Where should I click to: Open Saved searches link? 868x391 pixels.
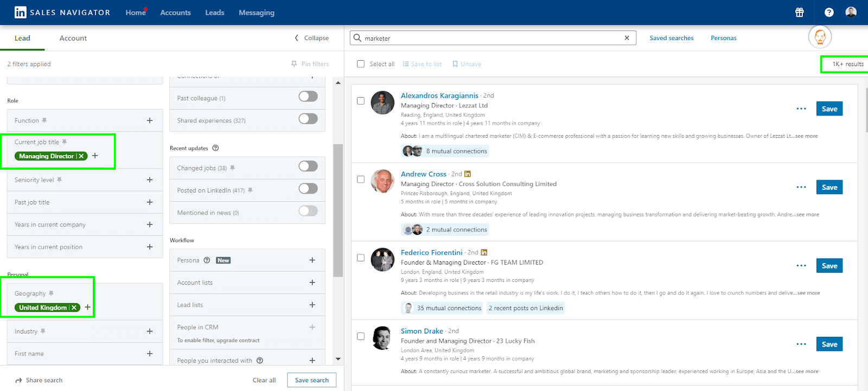[672, 38]
